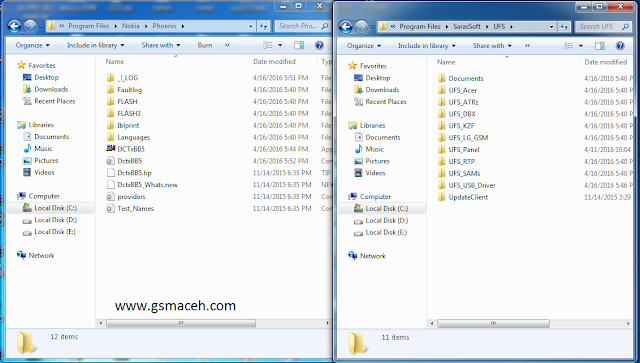The image size is (640, 363).
Task: Open Share with menu in UFS window
Action: [x=492, y=46]
